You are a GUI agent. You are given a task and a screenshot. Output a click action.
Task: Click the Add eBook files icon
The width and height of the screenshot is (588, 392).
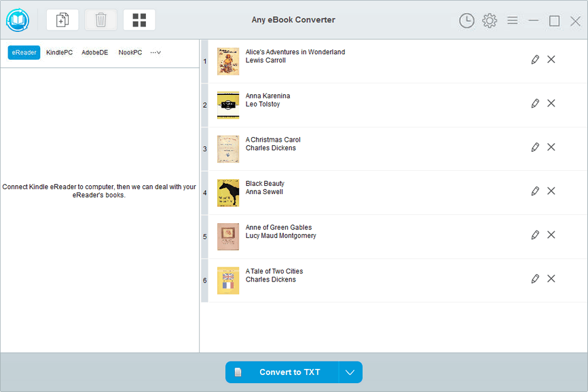(62, 20)
